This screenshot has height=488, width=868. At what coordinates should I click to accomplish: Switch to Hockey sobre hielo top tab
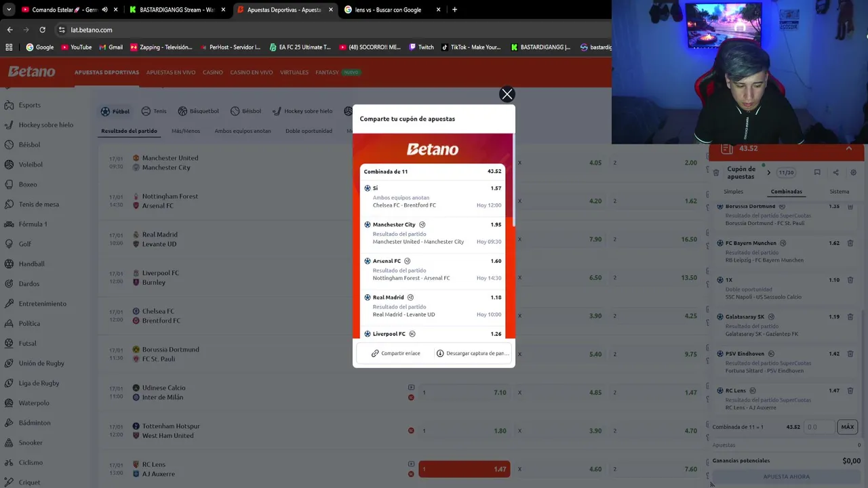tap(302, 111)
